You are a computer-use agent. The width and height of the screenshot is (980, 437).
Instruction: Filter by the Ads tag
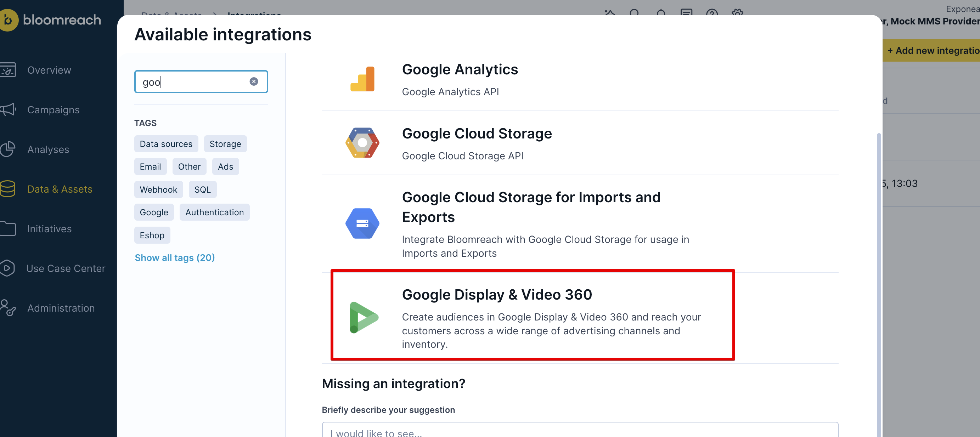[226, 166]
